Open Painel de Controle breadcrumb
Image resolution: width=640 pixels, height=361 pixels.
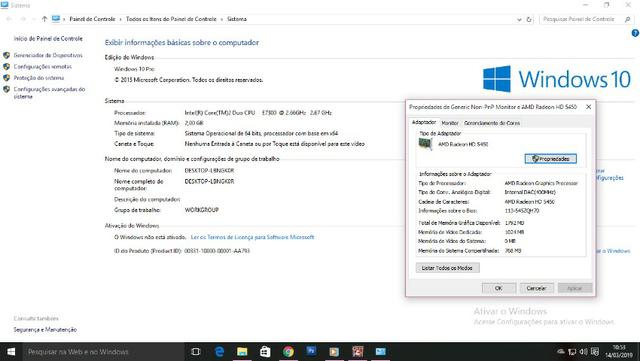pyautogui.click(x=92, y=19)
